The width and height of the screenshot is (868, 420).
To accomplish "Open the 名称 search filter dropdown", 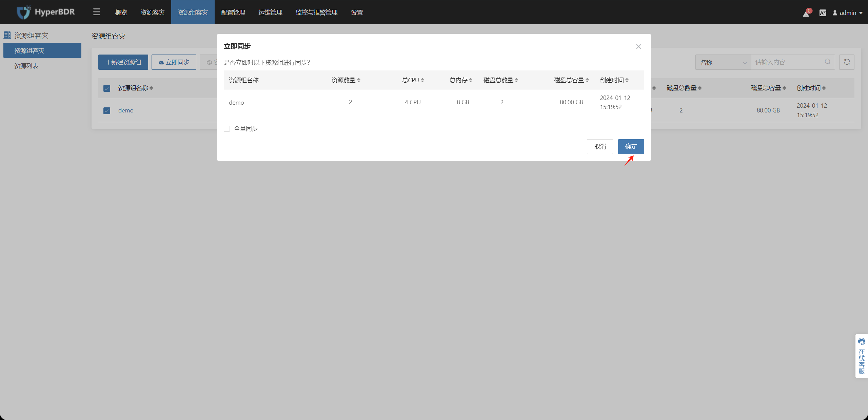I will click(723, 62).
